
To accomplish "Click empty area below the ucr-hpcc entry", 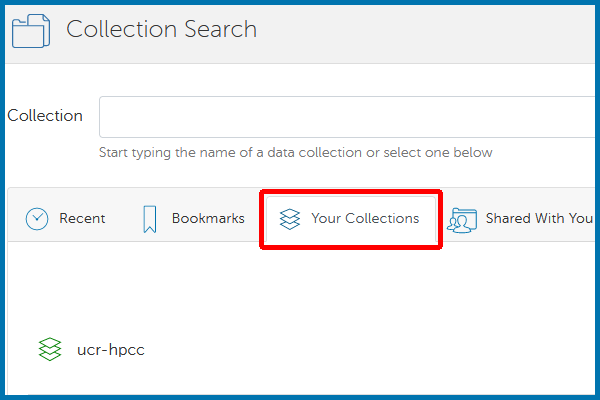I will click(x=300, y=383).
